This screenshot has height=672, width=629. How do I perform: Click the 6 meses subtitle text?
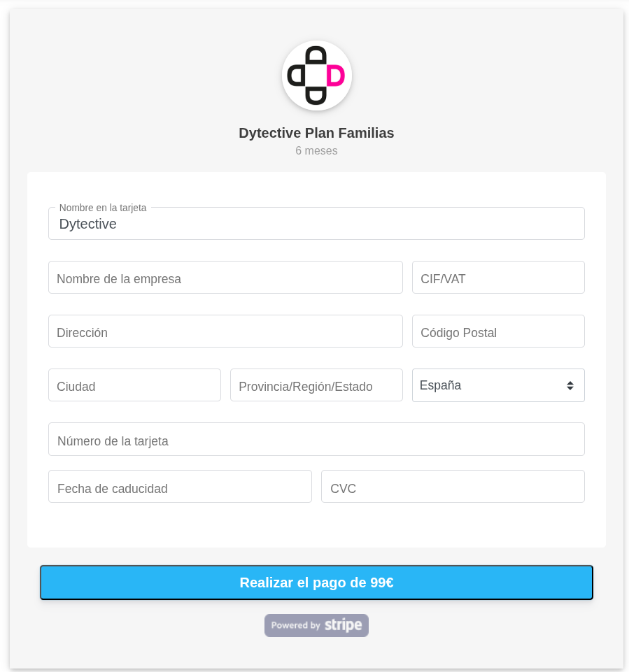(316, 151)
